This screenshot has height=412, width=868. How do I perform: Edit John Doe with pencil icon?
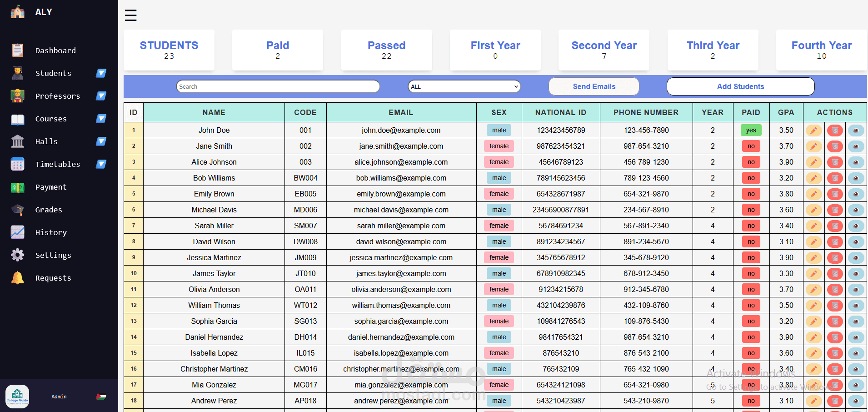click(813, 131)
